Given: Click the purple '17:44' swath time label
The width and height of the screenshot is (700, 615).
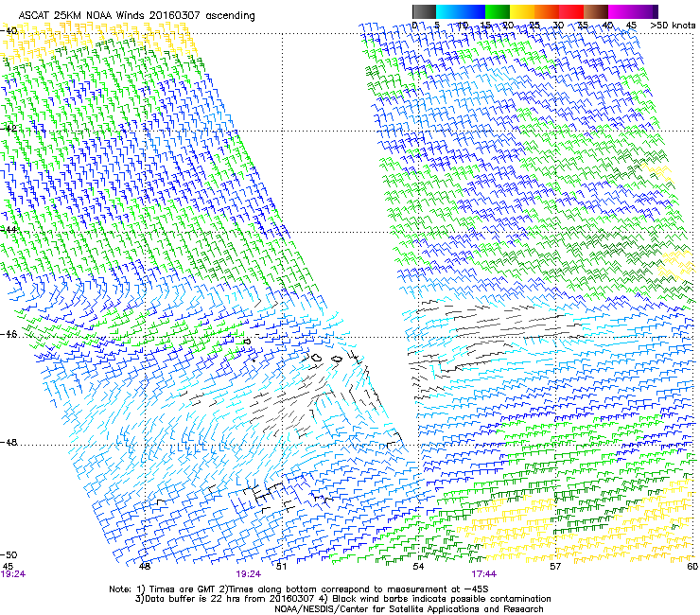Looking at the screenshot, I should coord(484,574).
